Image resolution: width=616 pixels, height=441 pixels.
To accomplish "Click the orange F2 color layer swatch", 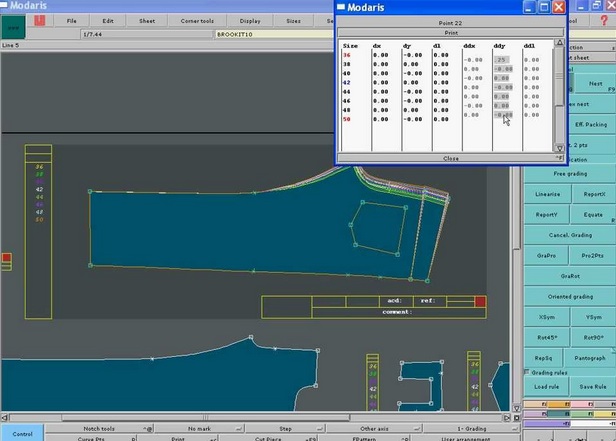I will (559, 404).
